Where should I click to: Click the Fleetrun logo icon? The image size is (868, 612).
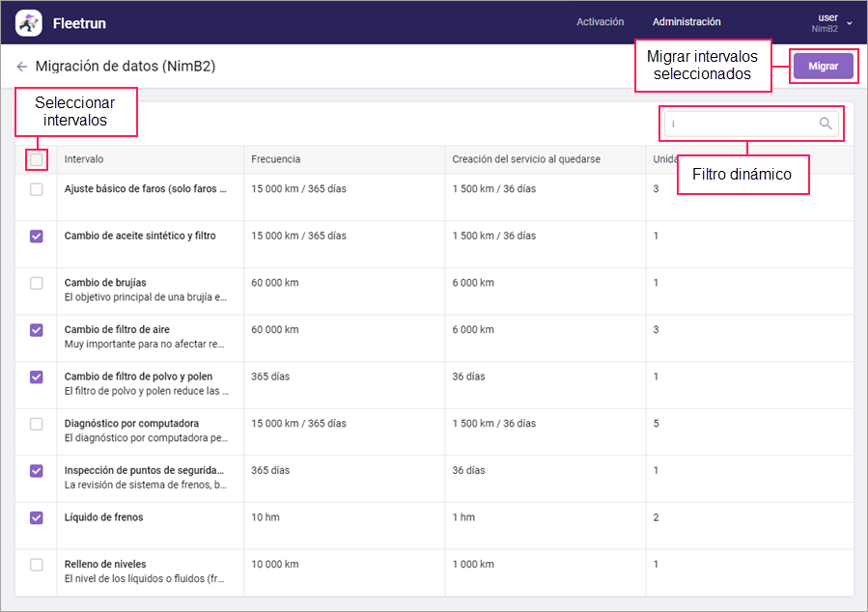click(29, 22)
